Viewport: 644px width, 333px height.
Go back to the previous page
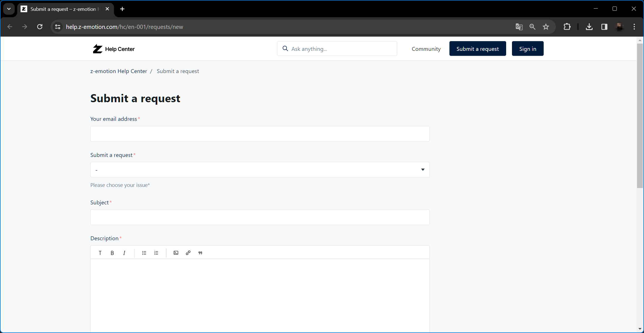10,27
